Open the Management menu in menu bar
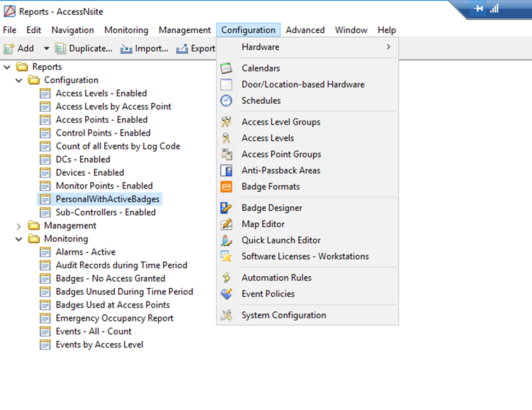Viewport: 532px width, 410px height. [x=184, y=30]
